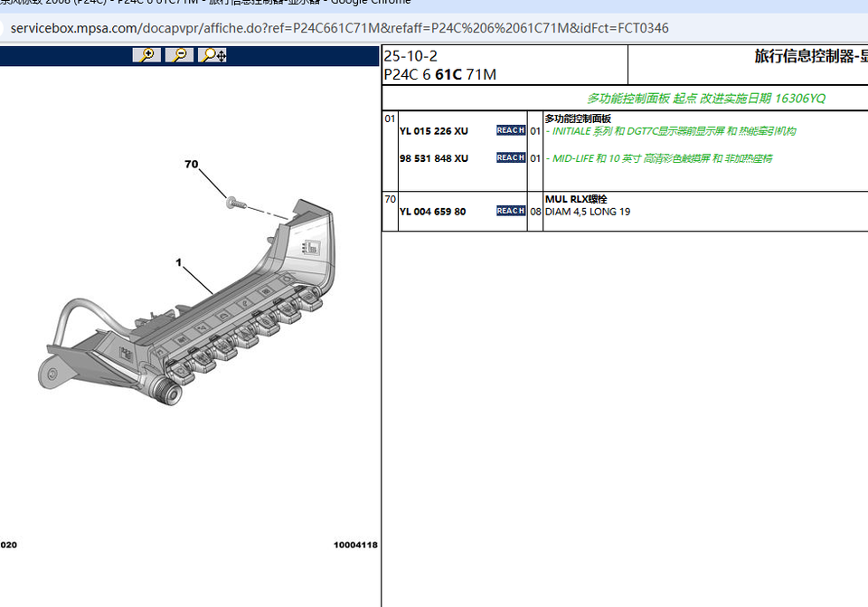Click REACH badge for part YL 015 226 XU
Image resolution: width=868 pixels, height=607 pixels.
(x=510, y=131)
